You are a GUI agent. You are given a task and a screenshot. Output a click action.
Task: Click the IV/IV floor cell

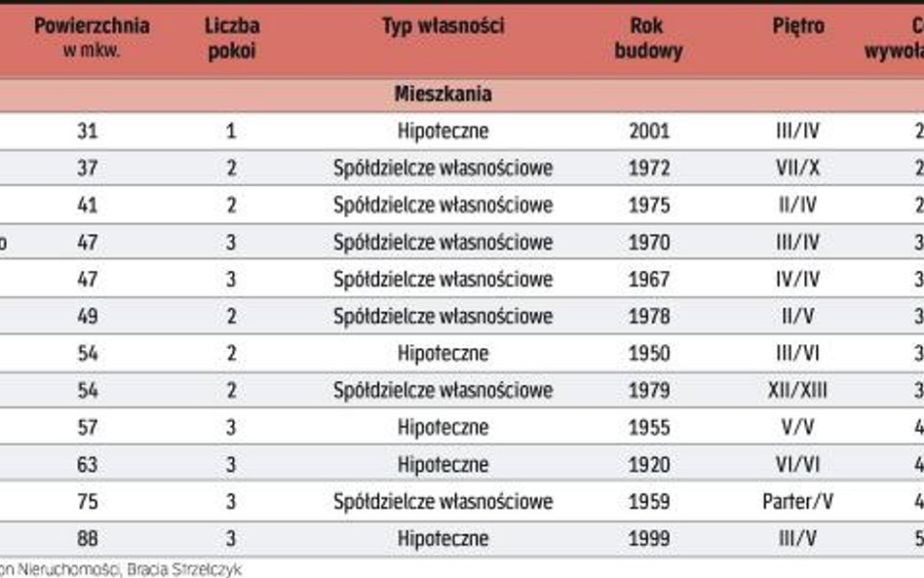[x=798, y=280]
